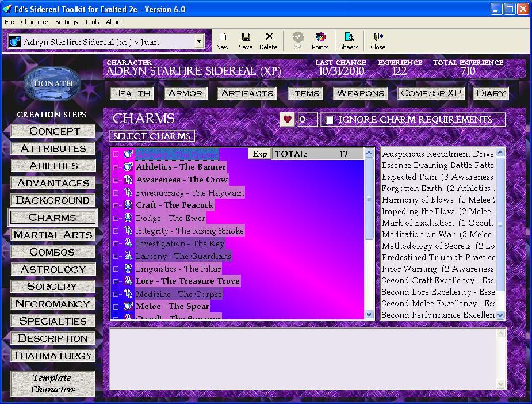The width and height of the screenshot is (532, 404).
Task: Expand the Archery - The Quiver node
Action: (x=116, y=154)
